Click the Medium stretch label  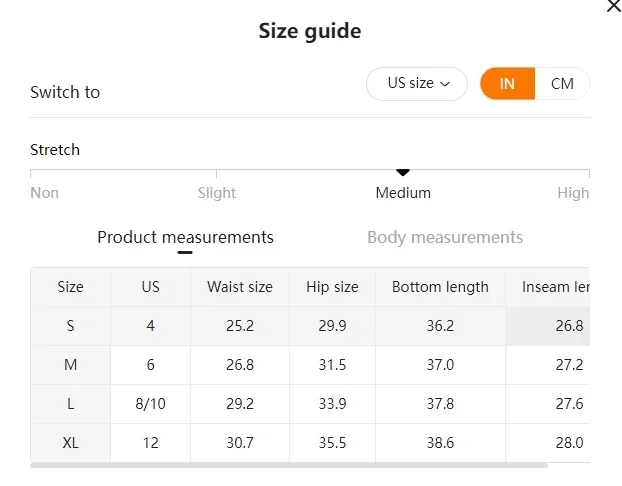[403, 193]
